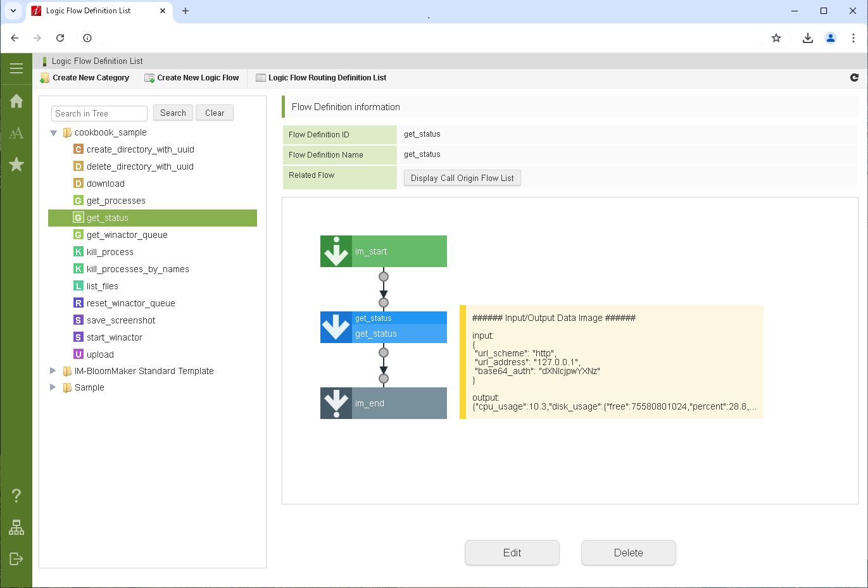The height and width of the screenshot is (588, 868).
Task: Select the download flow D icon
Action: (79, 184)
